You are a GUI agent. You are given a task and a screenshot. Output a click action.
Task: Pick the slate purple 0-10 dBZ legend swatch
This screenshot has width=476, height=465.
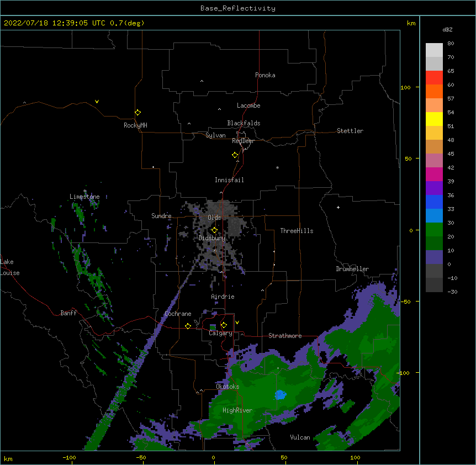coord(434,257)
